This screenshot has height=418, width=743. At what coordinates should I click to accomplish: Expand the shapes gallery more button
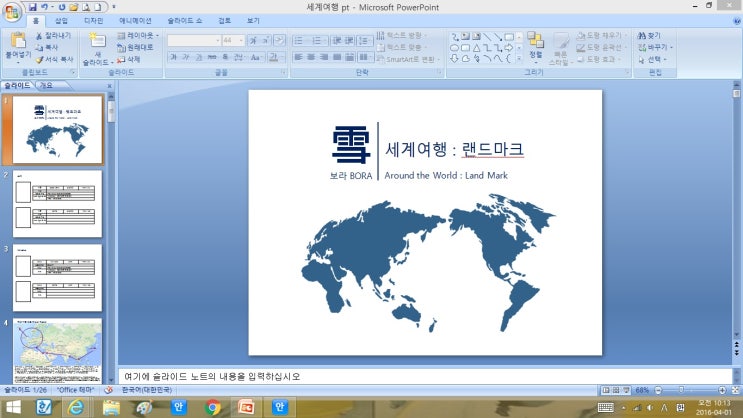click(x=519, y=59)
